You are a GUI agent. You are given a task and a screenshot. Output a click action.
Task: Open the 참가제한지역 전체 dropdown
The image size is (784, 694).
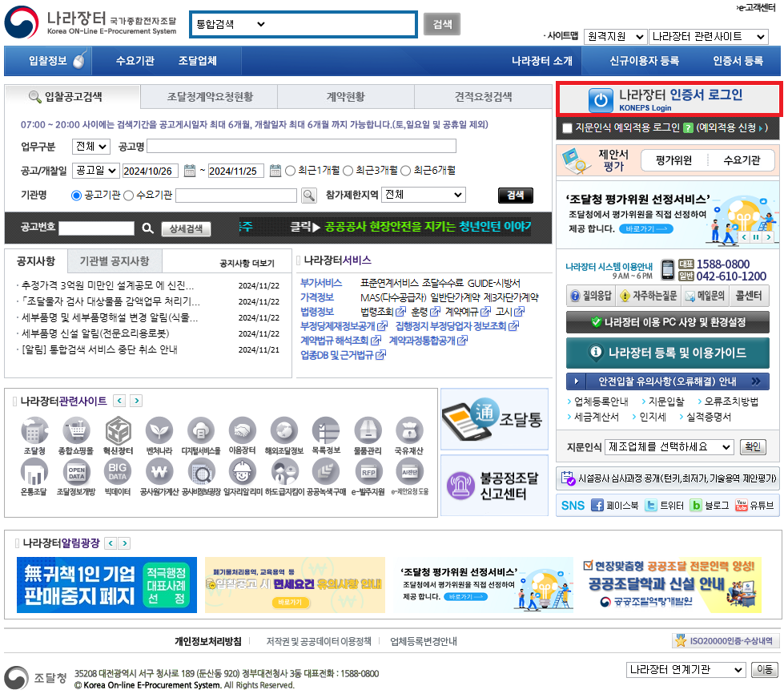pyautogui.click(x=424, y=195)
